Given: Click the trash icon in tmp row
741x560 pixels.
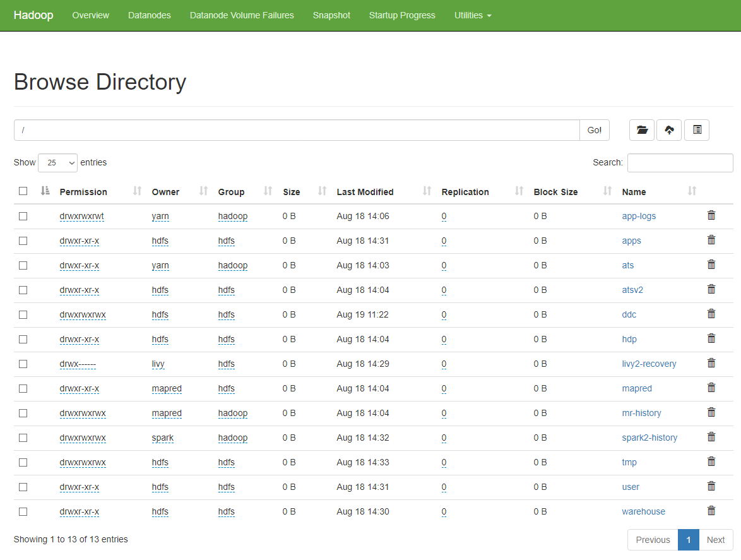Looking at the screenshot, I should [x=711, y=462].
